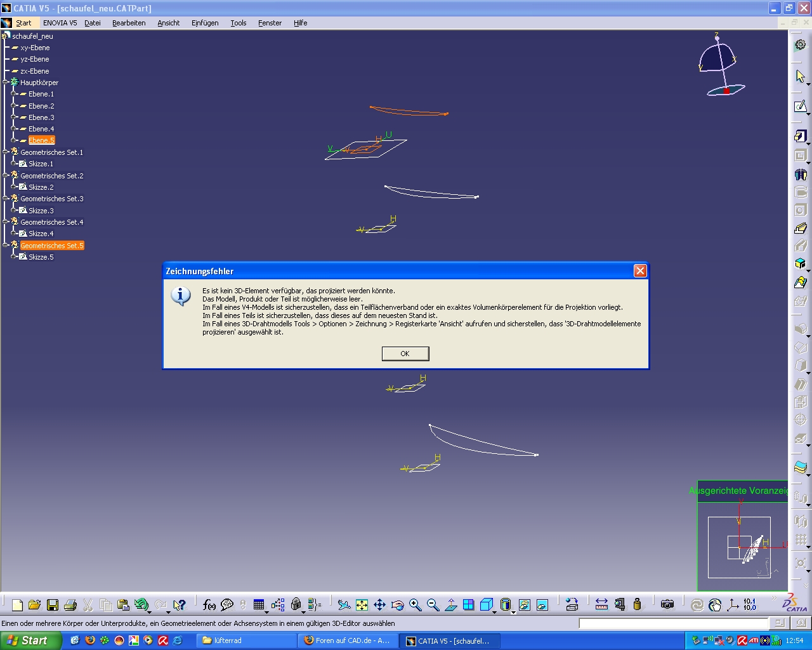Select highlighted Ebene.5 tree entry
The height and width of the screenshot is (650, 812).
click(x=41, y=140)
